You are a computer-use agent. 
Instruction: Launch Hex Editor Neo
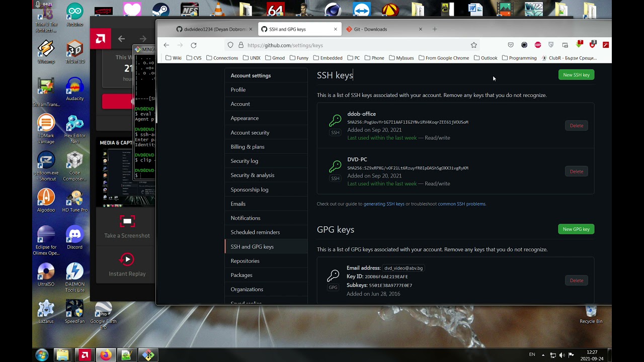tap(74, 129)
